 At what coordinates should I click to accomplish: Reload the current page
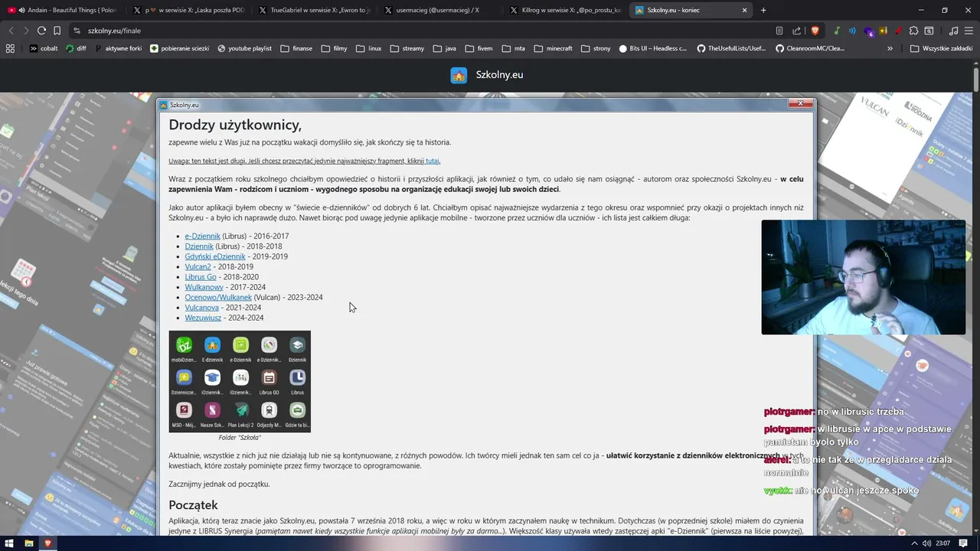pos(41,31)
